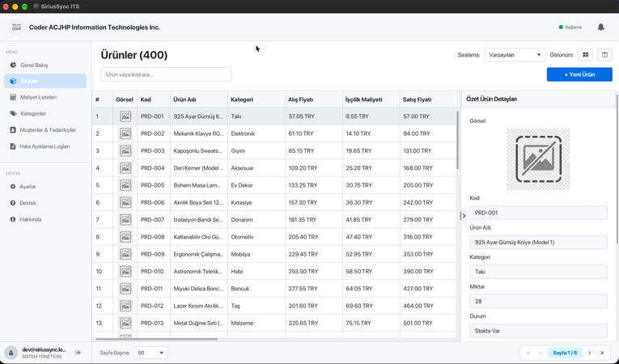Sort by İşçilik Maliyeti column header
The height and width of the screenshot is (364, 619).
click(371, 99)
